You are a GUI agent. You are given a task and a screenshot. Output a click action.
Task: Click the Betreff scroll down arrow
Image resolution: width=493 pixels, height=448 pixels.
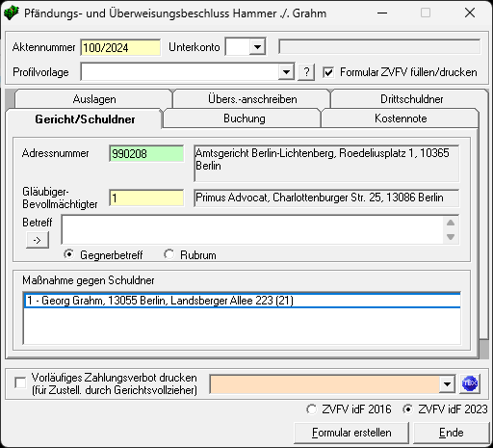pos(451,237)
